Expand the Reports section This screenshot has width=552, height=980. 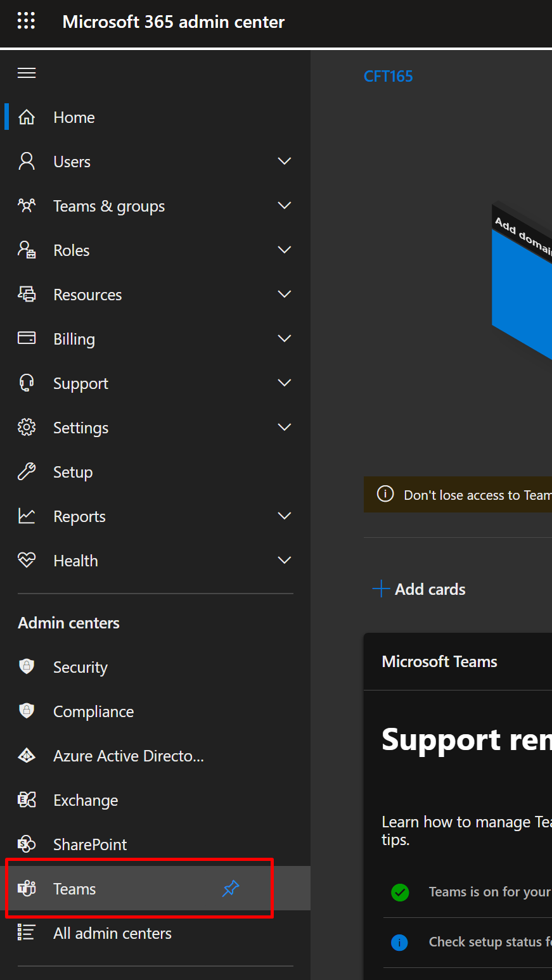point(284,516)
